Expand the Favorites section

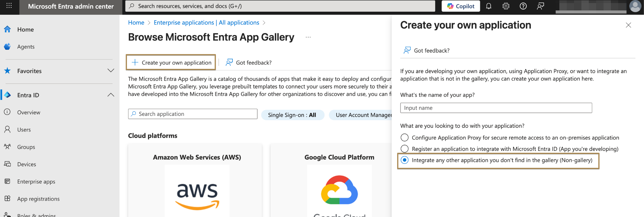coord(111,71)
